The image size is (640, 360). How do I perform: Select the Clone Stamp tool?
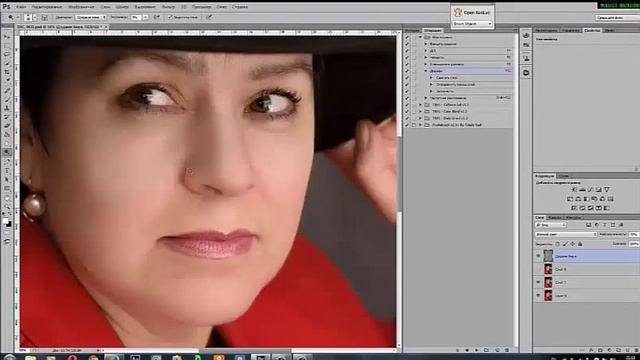(7, 108)
